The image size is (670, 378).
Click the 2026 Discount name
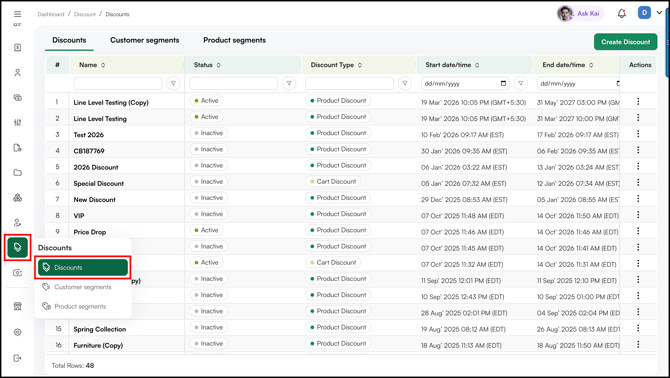96,167
